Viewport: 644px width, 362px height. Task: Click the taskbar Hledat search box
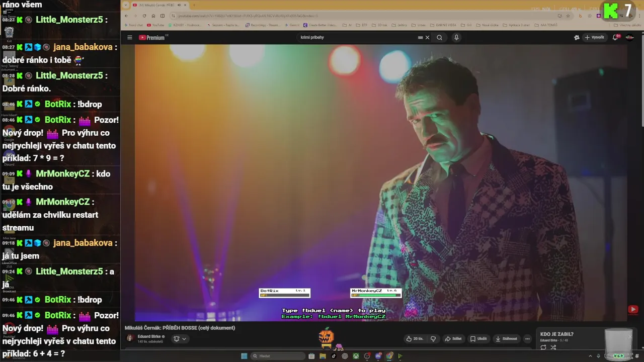278,356
